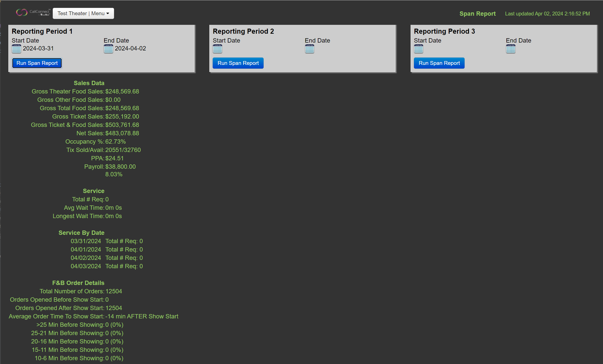Viewport: 603px width, 364px height.
Task: Select the F&B Order Details heading
Action: [x=78, y=283]
